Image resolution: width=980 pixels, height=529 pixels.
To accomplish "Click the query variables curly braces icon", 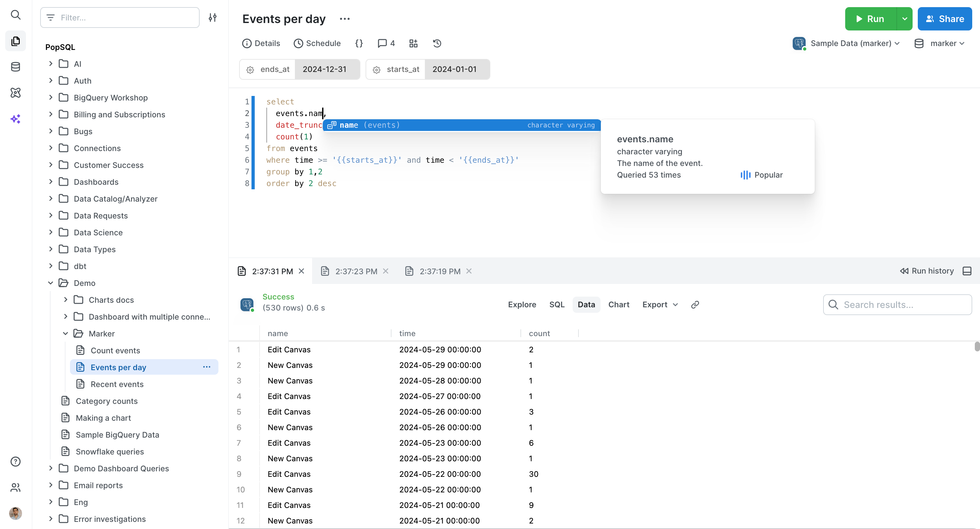I will coord(359,43).
